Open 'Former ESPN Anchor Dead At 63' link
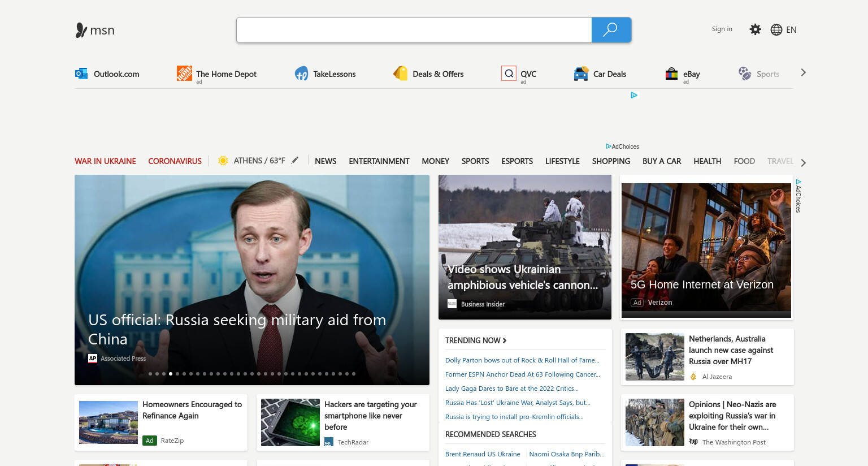 click(523, 374)
